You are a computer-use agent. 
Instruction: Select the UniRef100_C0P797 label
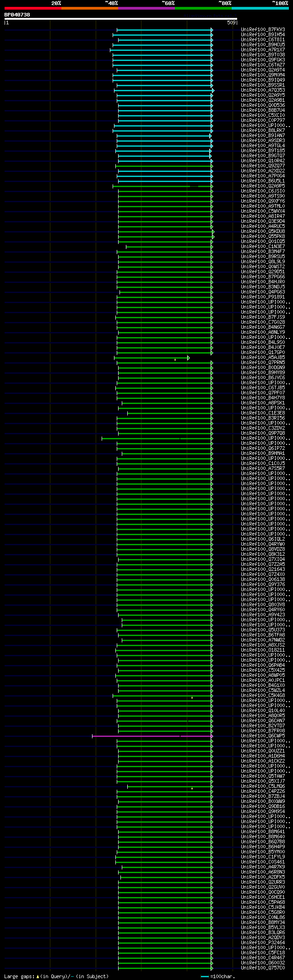coord(263,121)
